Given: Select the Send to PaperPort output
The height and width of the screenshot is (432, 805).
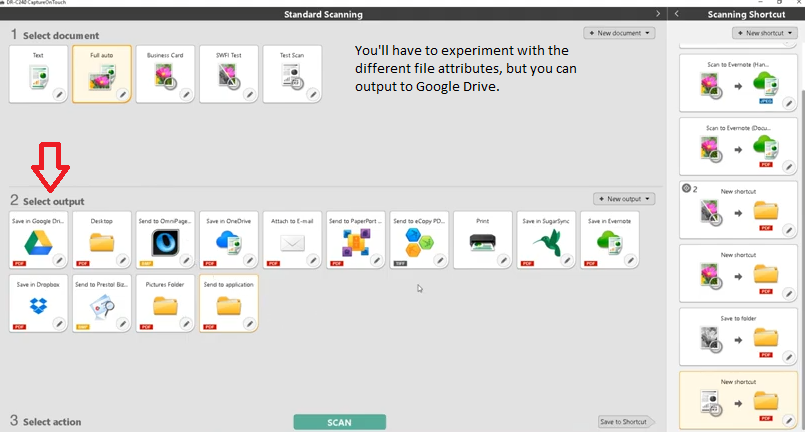Looking at the screenshot, I should click(354, 240).
